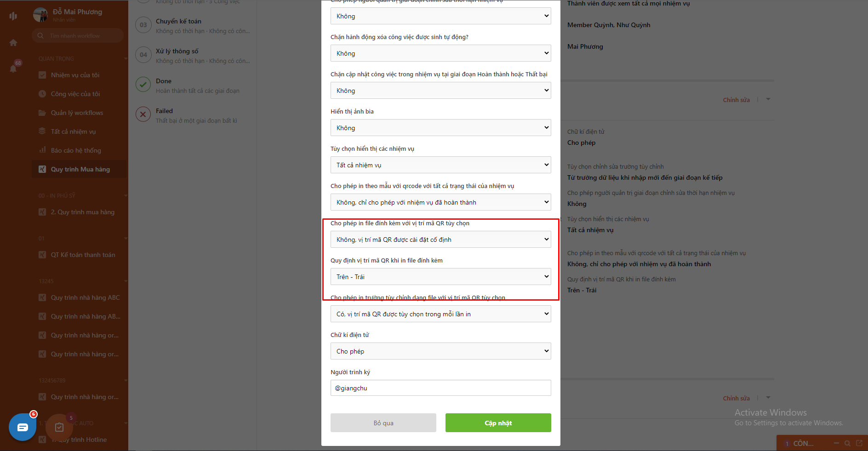This screenshot has width=868, height=451.
Task: Click the stage 04 number circle
Action: (143, 55)
